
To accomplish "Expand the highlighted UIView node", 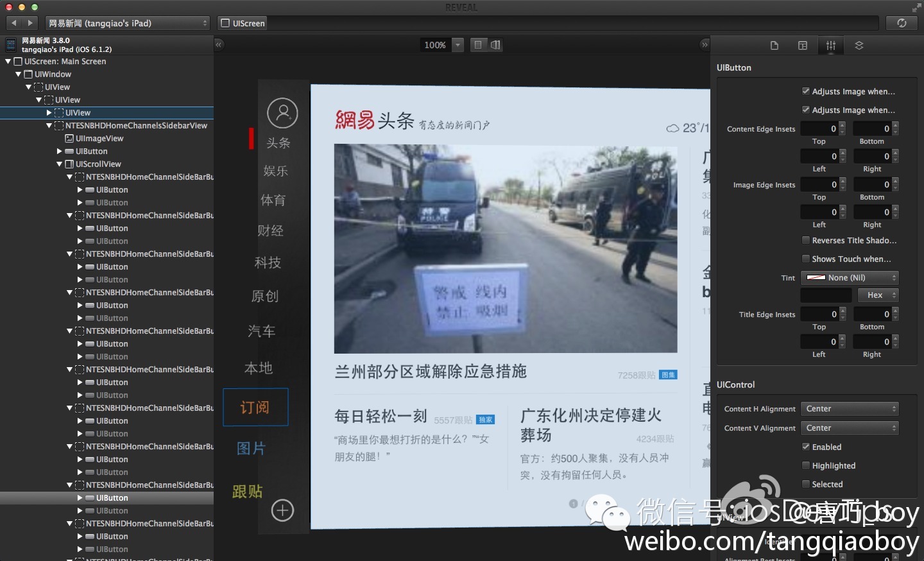I will click(x=49, y=113).
